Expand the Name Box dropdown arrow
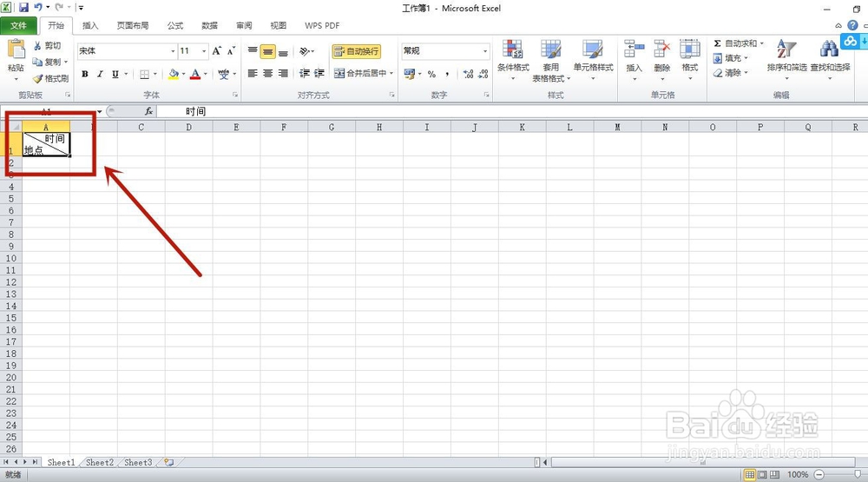Screen dimensions: 868x482 point(100,111)
